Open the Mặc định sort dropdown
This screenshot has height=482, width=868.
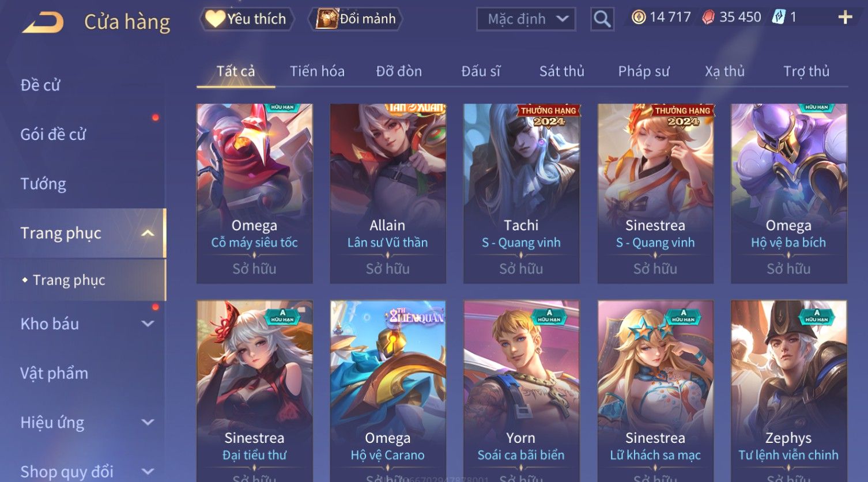(526, 19)
